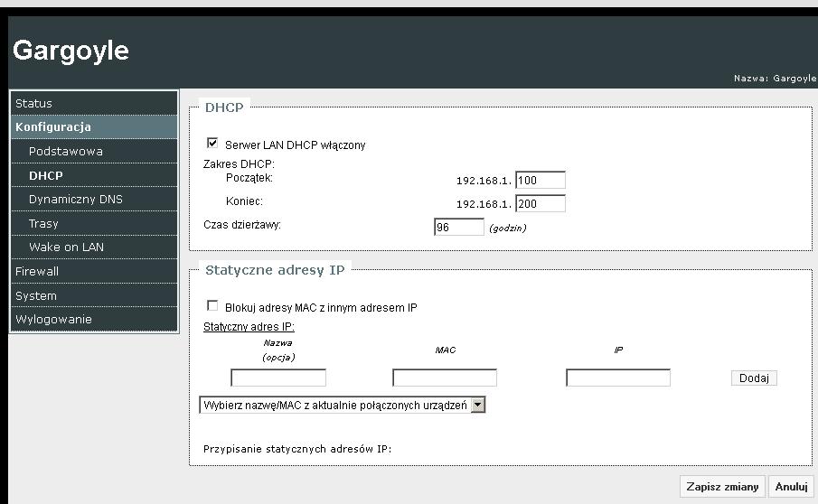Screen dimensions: 818x504
Task: Focus the Czas dzierżawy hours field
Action: coord(459,228)
